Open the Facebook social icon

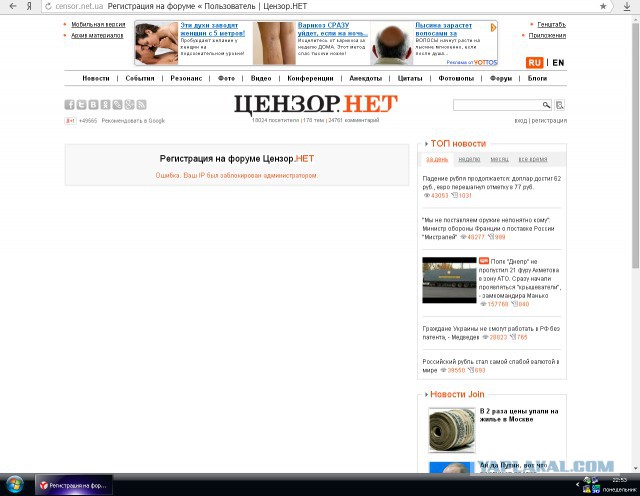69,105
